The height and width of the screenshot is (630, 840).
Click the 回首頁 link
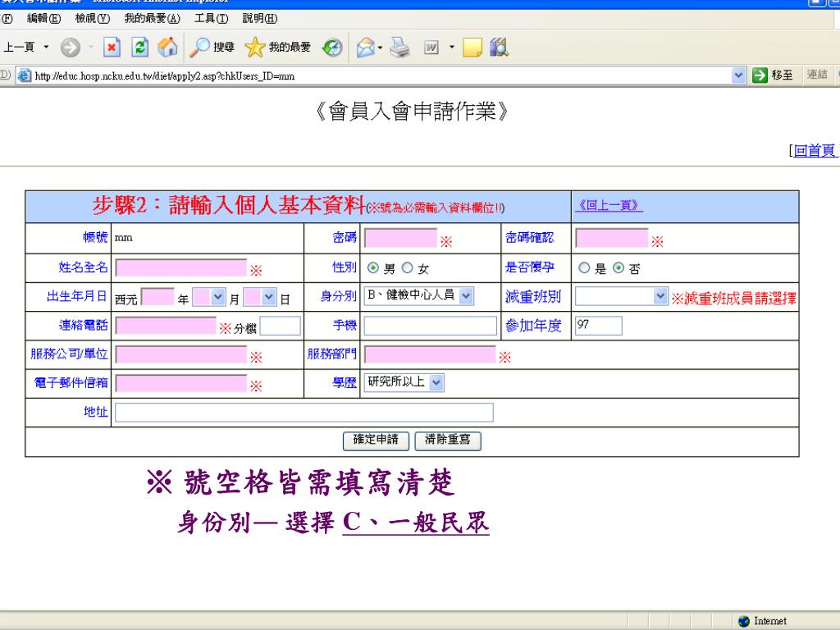click(x=815, y=151)
